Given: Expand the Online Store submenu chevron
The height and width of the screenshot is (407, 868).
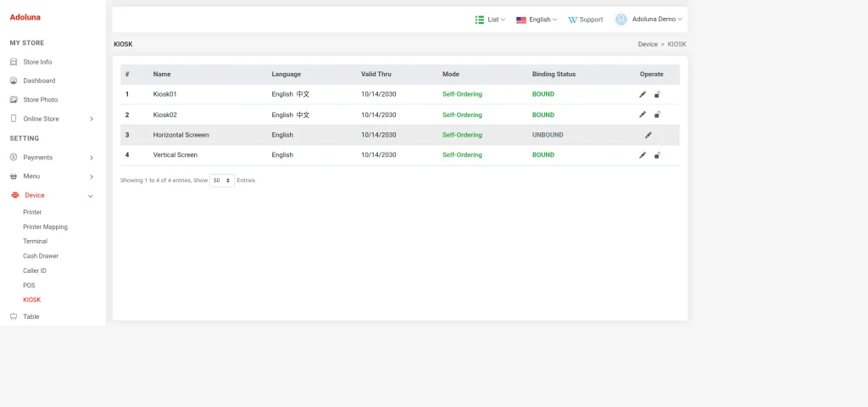Looking at the screenshot, I should coord(92,119).
